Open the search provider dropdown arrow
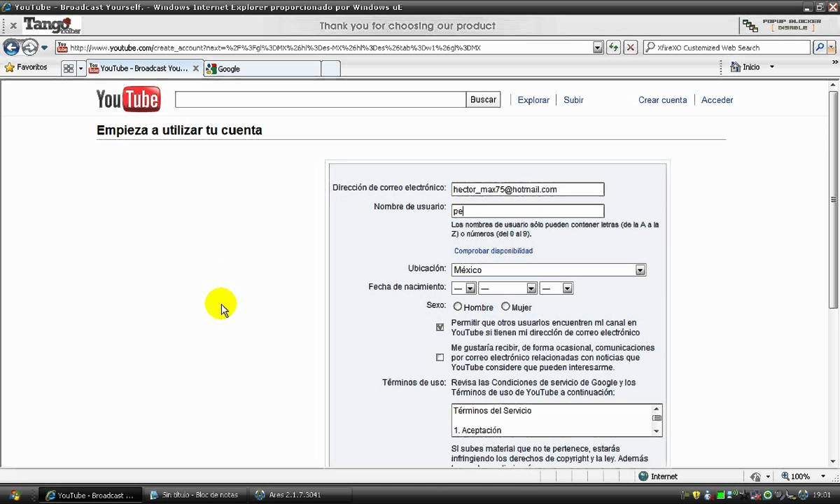840x504 pixels. point(831,48)
